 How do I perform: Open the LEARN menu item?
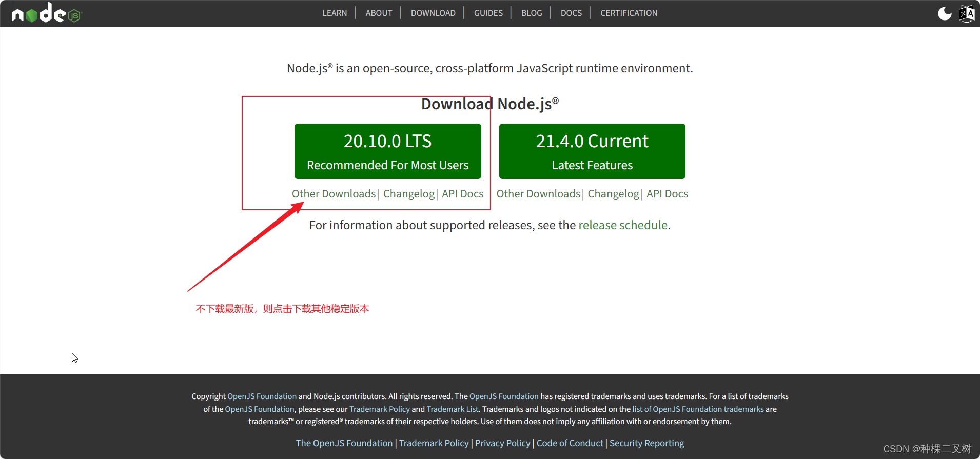pos(335,13)
